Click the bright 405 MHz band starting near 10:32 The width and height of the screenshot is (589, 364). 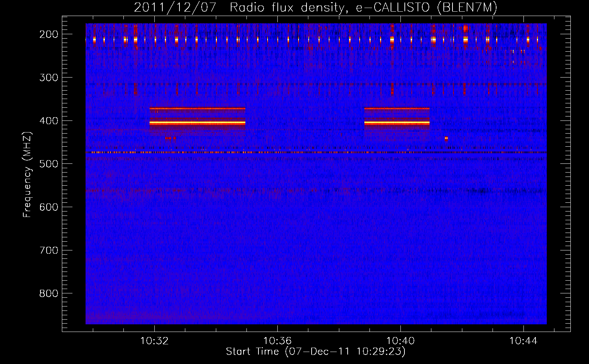coord(197,123)
